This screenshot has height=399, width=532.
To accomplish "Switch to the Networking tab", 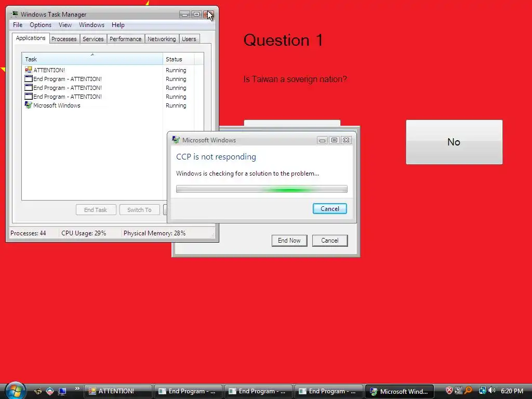I will (x=162, y=39).
